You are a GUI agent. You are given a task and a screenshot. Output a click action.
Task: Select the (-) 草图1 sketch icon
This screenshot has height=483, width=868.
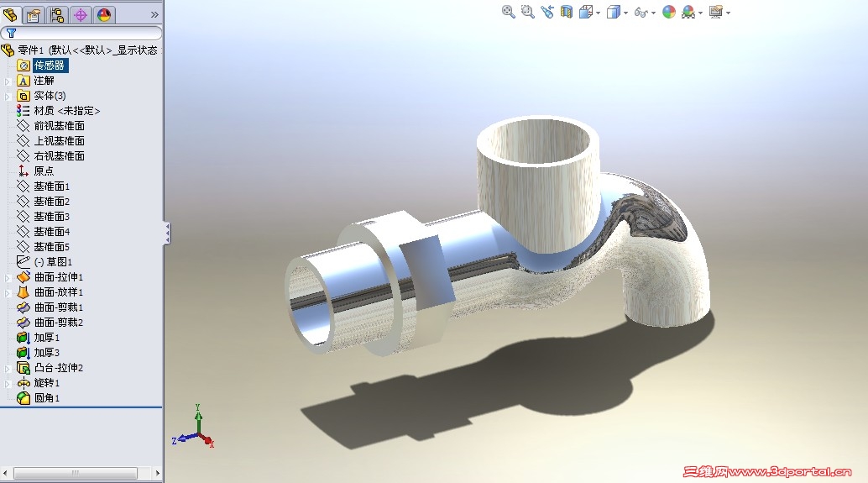24,261
